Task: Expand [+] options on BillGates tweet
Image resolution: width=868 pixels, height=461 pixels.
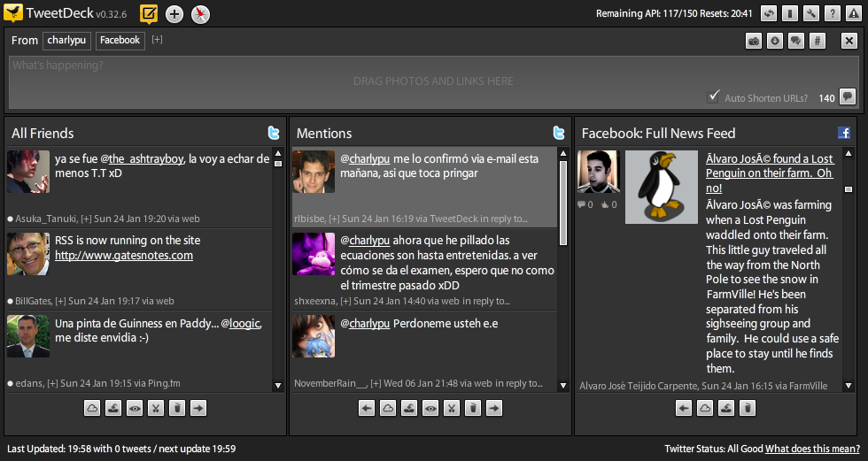Action: (60, 301)
